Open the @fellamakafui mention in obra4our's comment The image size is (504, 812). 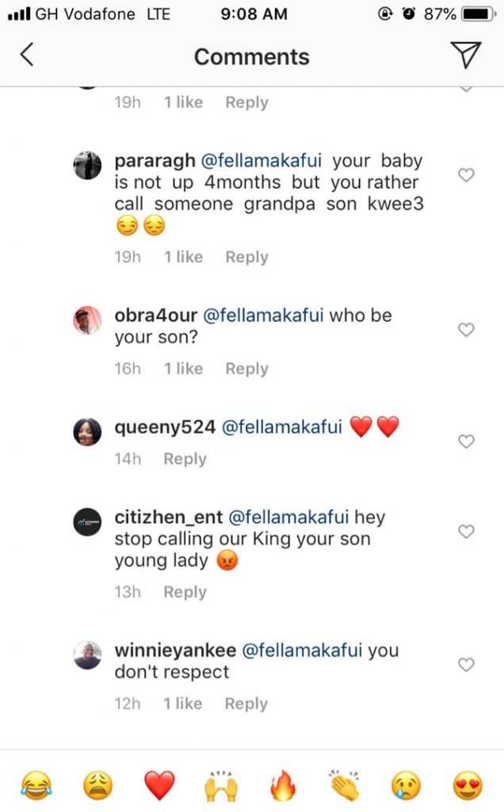[x=264, y=316]
